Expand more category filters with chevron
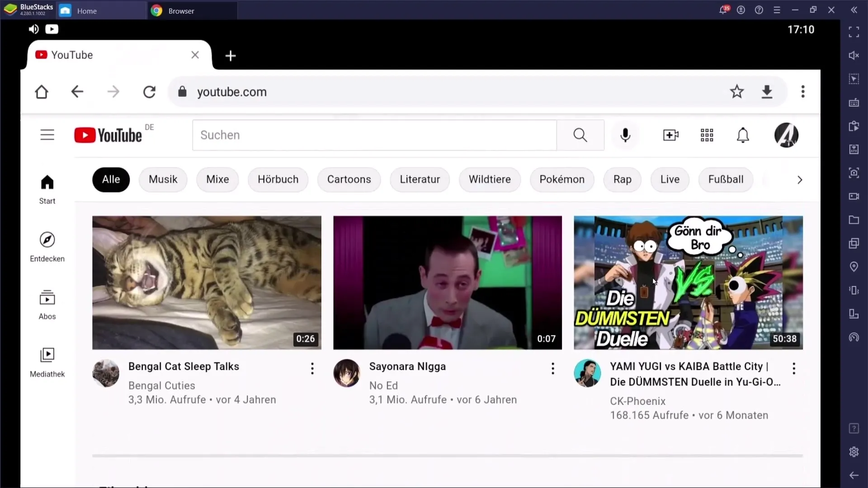Viewport: 868px width, 488px height. (x=800, y=179)
